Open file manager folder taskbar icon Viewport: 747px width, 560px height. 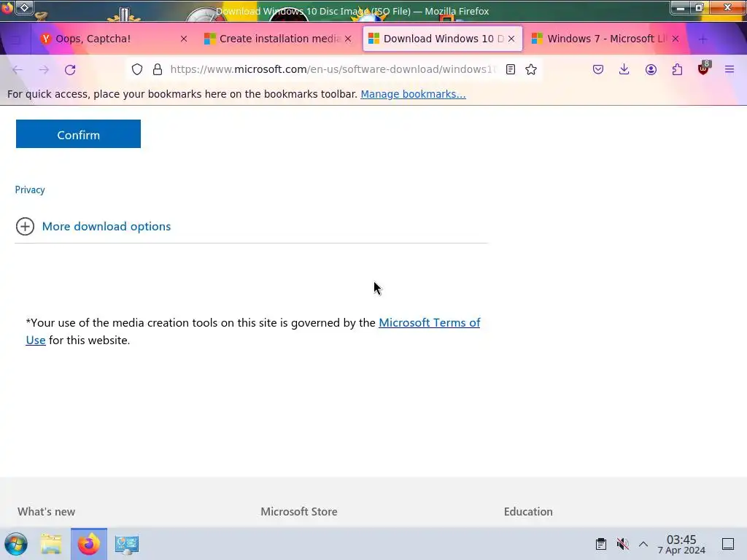pyautogui.click(x=51, y=544)
